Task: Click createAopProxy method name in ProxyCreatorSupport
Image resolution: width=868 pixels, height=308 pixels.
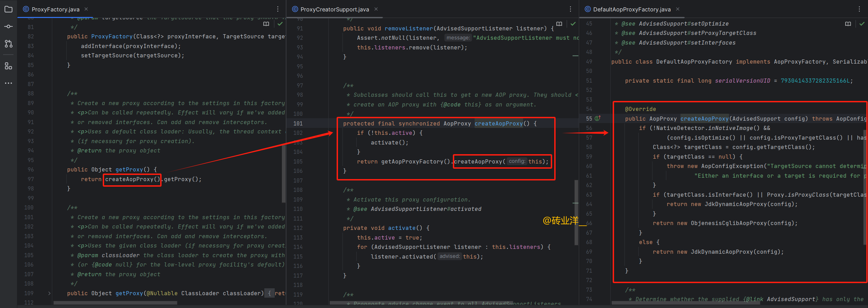Action: tap(499, 124)
